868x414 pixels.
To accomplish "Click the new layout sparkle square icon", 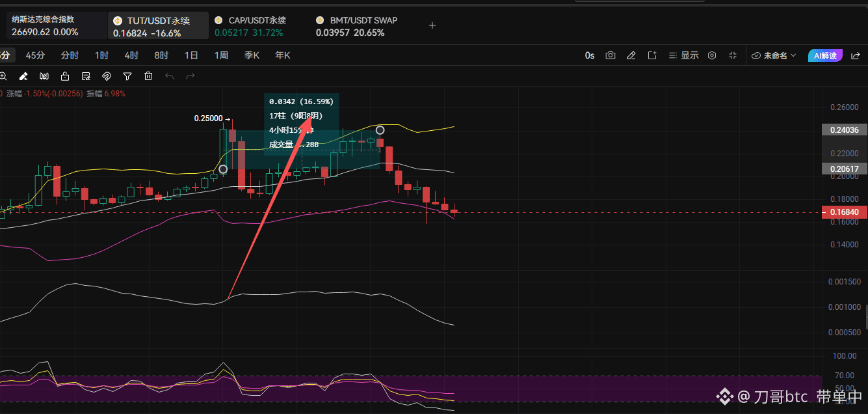I will click(652, 55).
